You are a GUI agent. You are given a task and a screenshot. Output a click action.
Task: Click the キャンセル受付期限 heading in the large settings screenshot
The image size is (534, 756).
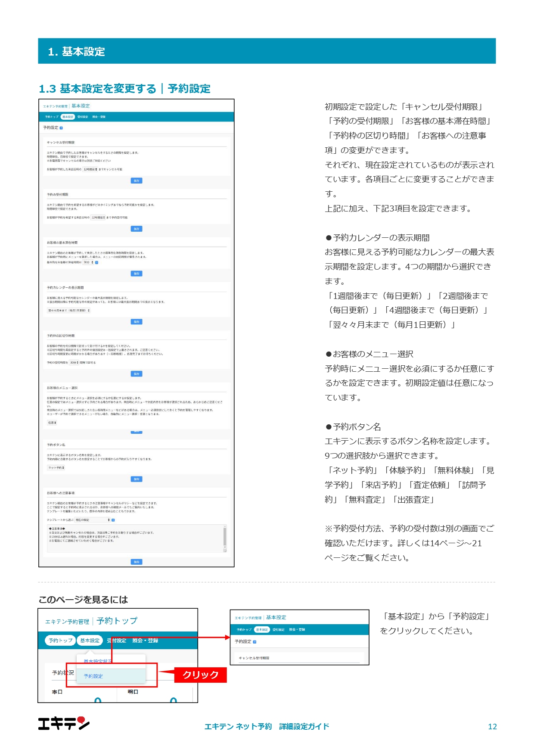(x=61, y=143)
